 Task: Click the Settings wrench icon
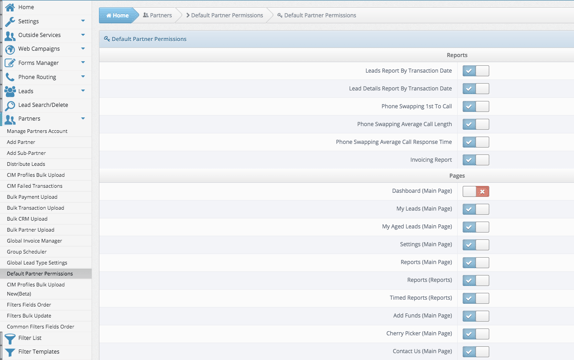point(10,21)
